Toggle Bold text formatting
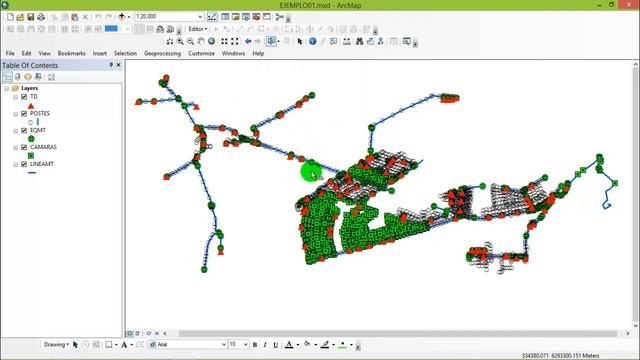 point(255,344)
